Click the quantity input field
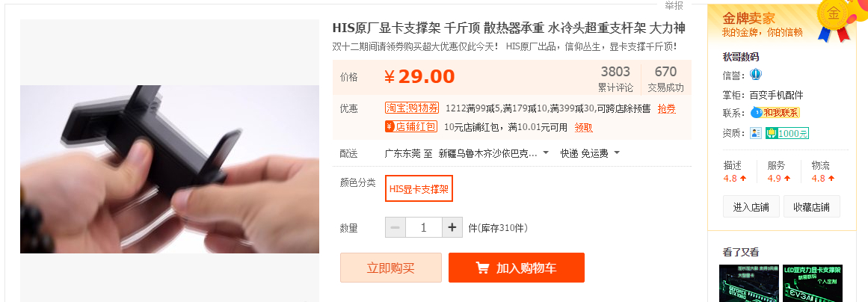This screenshot has width=868, height=302. (423, 227)
